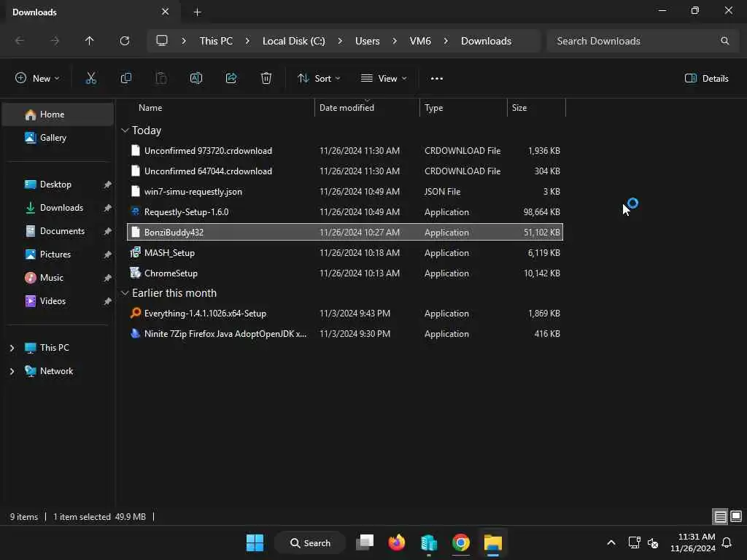Navigate to Users breadcrumb
Image resolution: width=747 pixels, height=560 pixels.
[368, 41]
